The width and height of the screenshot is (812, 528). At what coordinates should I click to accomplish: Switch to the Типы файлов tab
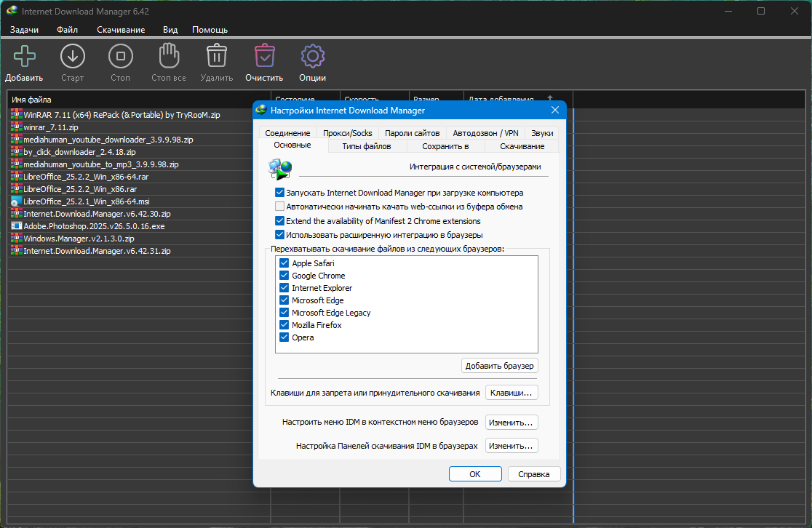(x=367, y=146)
